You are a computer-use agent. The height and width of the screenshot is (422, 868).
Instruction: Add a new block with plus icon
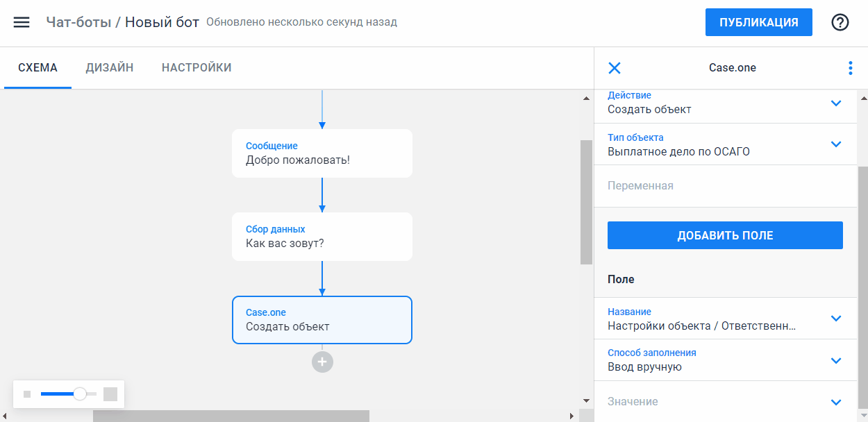tap(322, 362)
